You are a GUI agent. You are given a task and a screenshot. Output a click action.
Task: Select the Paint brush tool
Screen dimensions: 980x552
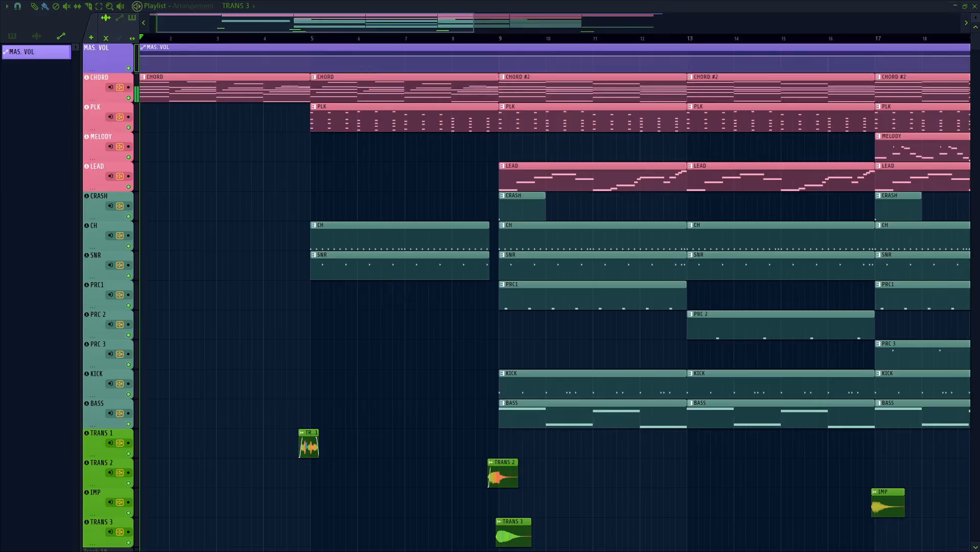coord(45,6)
